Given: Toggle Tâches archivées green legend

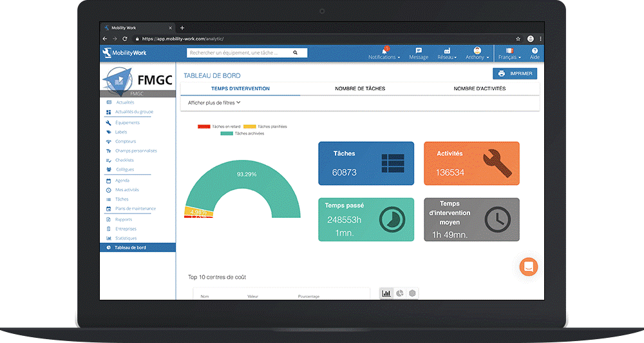Looking at the screenshot, I should 242,133.
